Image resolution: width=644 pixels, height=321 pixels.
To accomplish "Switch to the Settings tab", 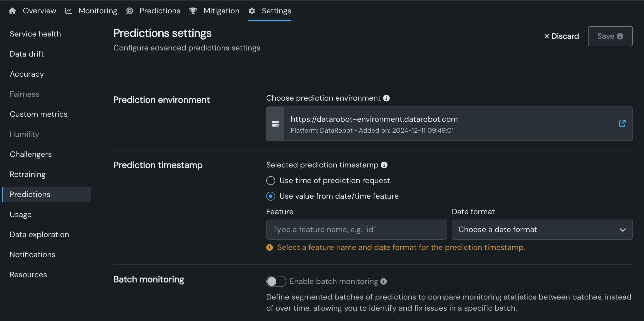I will pyautogui.click(x=276, y=11).
